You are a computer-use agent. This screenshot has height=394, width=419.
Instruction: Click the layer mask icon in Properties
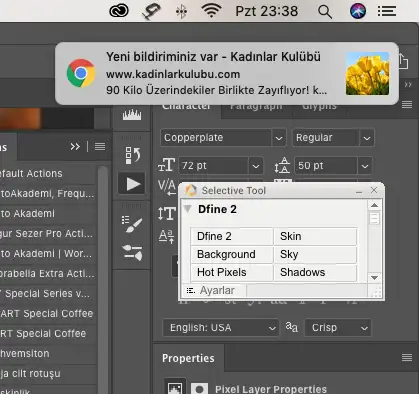click(x=199, y=389)
